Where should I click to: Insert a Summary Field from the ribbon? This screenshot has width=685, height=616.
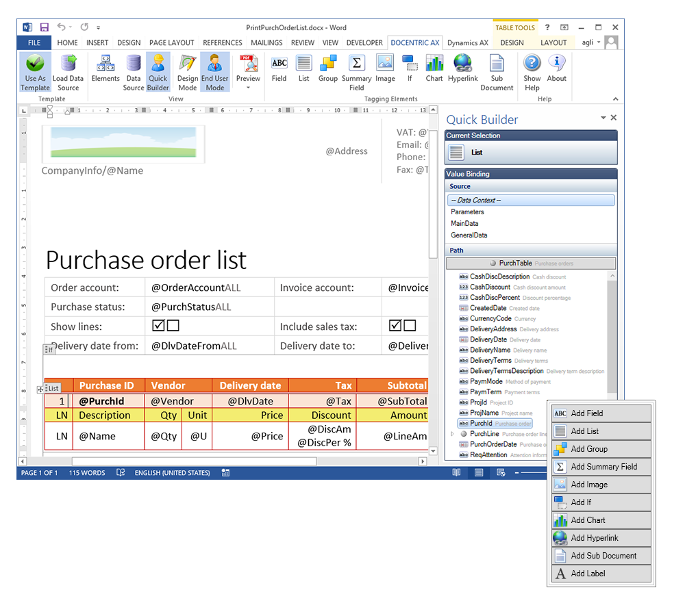pyautogui.click(x=356, y=72)
